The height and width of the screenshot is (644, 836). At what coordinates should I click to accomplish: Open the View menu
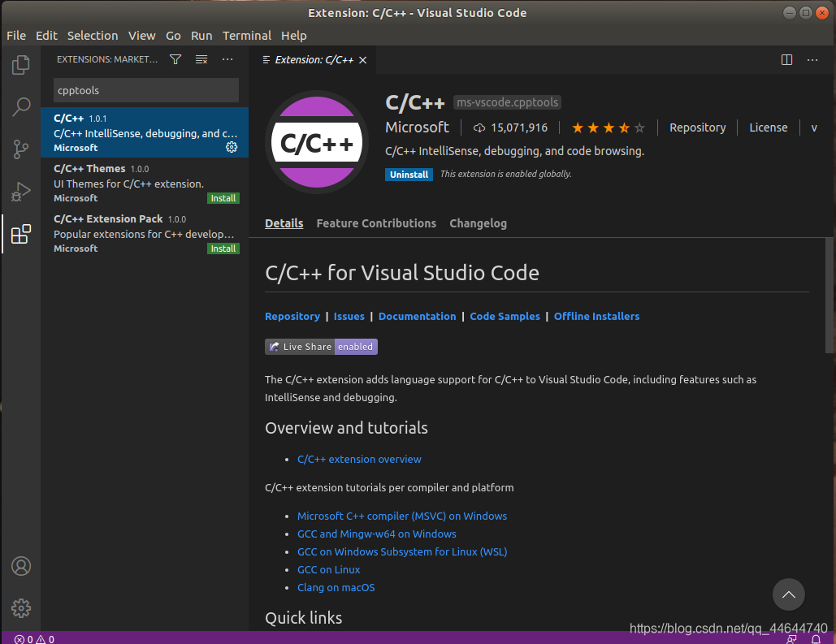pos(142,36)
